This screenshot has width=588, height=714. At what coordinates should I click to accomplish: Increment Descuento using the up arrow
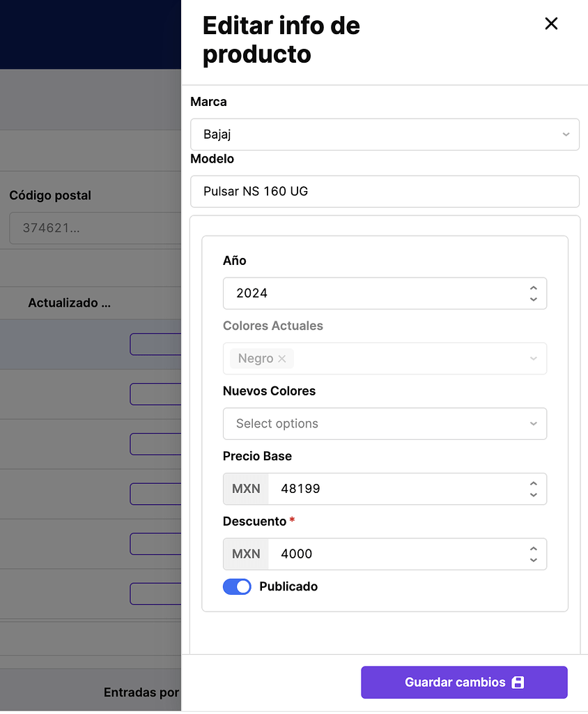pos(534,549)
